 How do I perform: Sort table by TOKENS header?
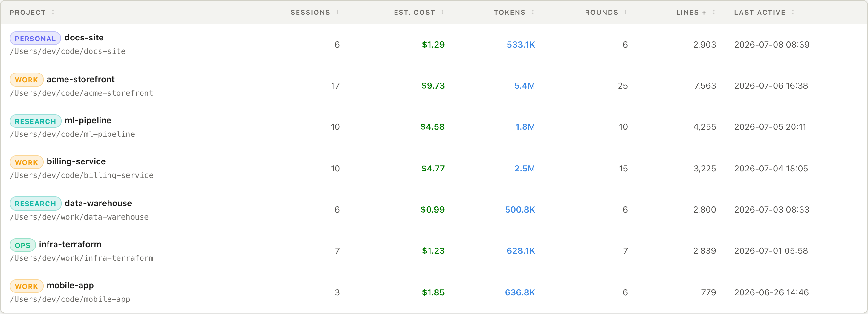click(x=509, y=13)
